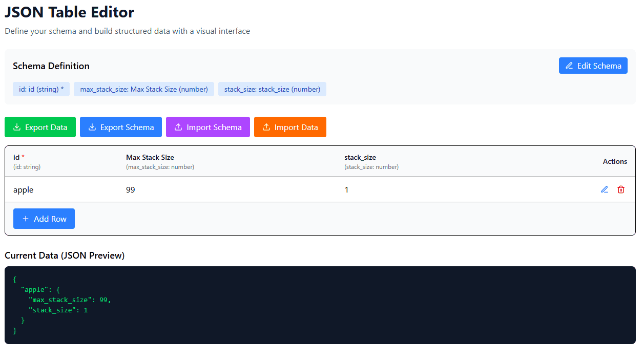Screen dimensions: 644x361
Task: Click the pencil icon to edit the apple row
Action: [x=604, y=189]
